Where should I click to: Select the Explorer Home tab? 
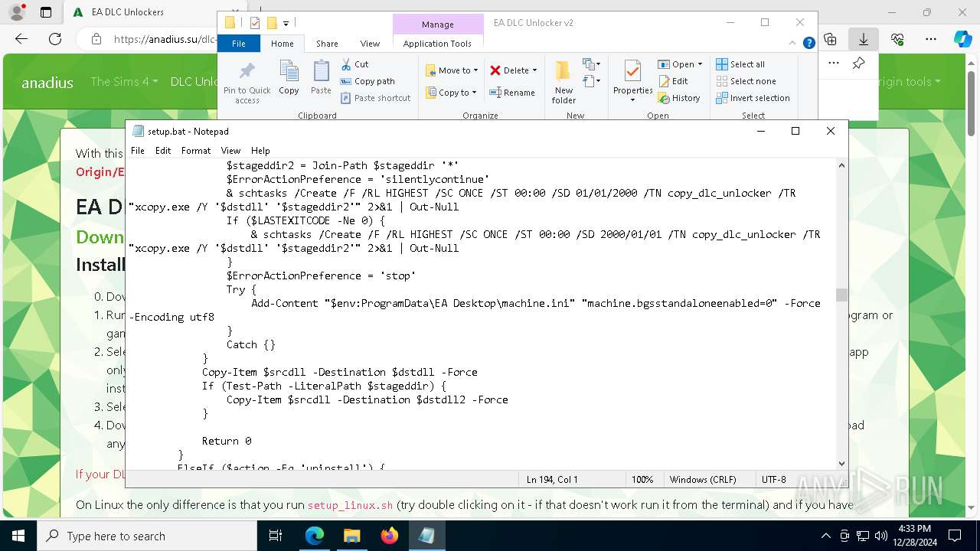pos(282,44)
